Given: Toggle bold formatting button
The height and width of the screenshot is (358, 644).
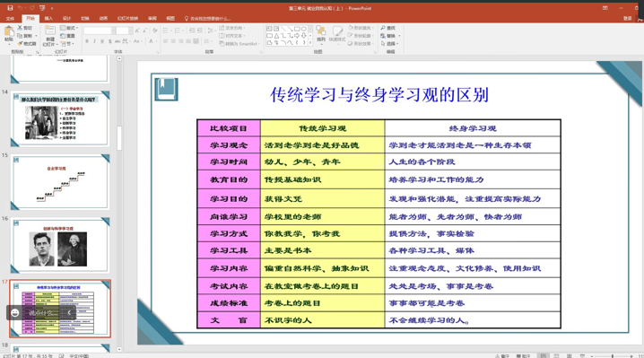Looking at the screenshot, I should point(87,41).
